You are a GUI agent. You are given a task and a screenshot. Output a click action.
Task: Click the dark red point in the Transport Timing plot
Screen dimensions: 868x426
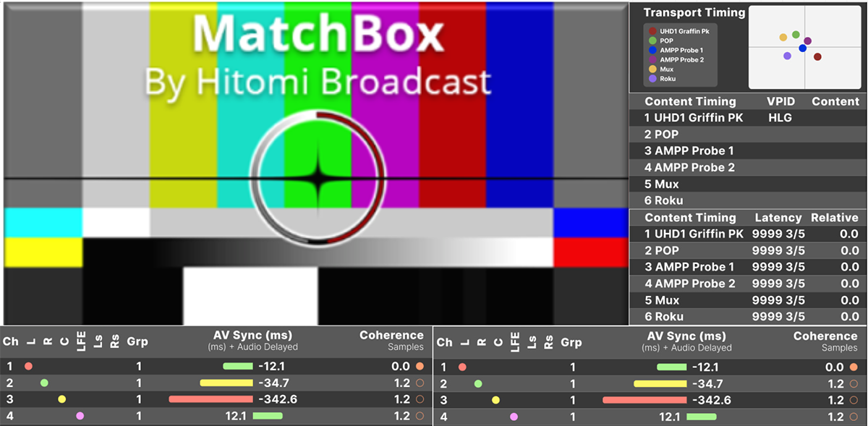point(817,56)
